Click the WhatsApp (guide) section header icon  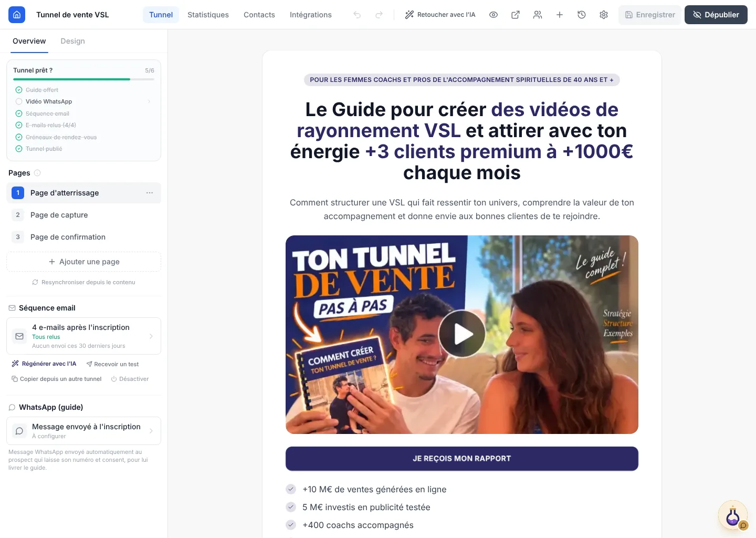click(x=12, y=407)
